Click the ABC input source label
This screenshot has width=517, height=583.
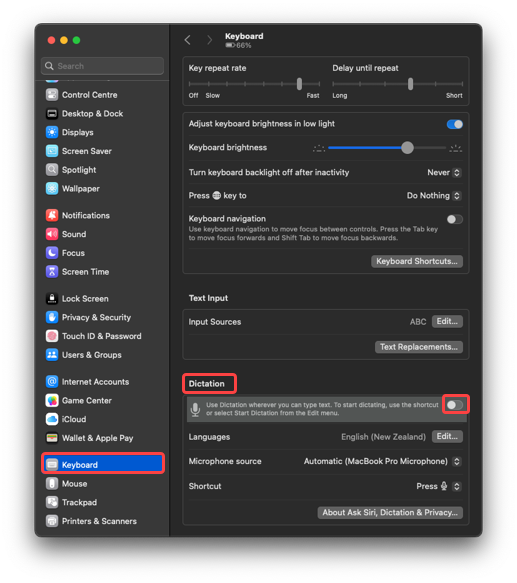pos(418,322)
